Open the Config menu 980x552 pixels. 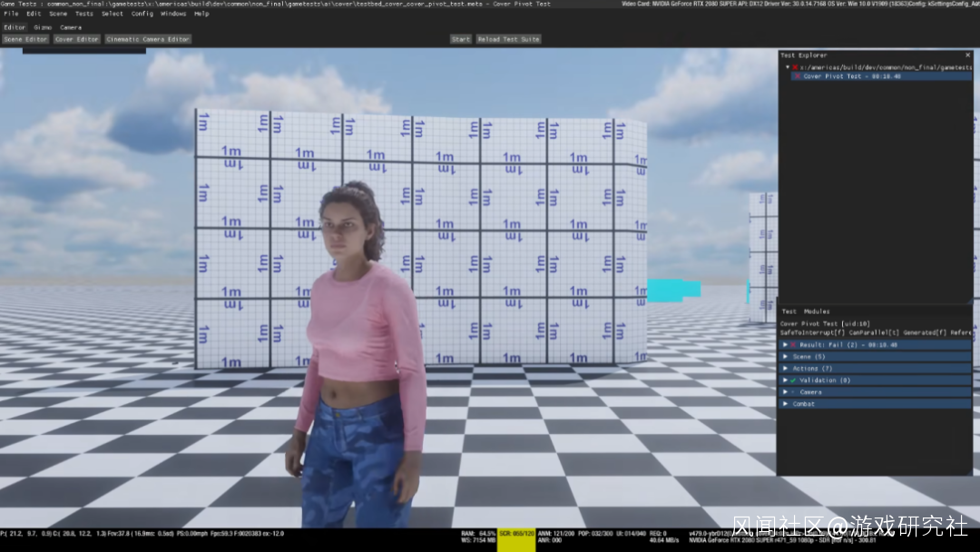(x=142, y=14)
